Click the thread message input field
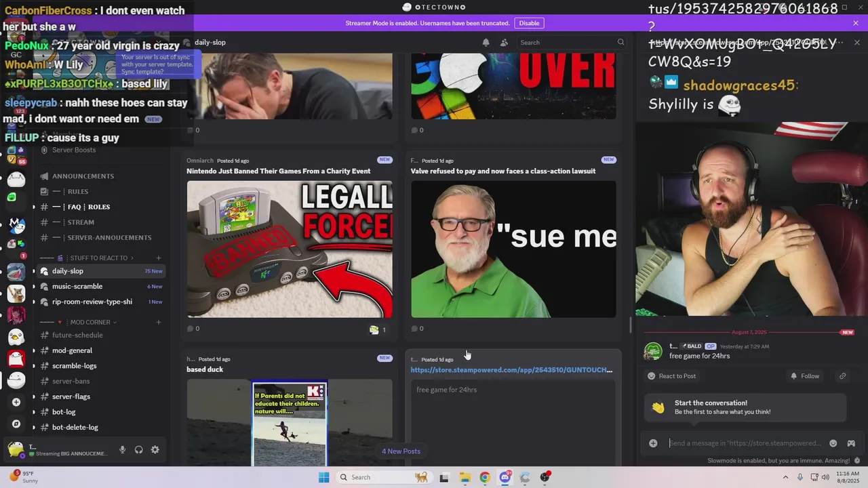Image resolution: width=868 pixels, height=488 pixels. point(745,443)
